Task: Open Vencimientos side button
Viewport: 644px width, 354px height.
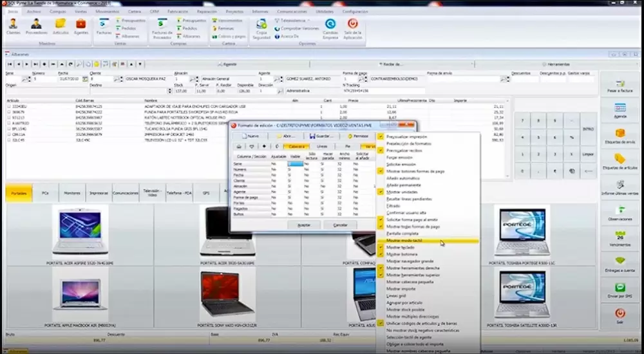Action: (x=620, y=239)
